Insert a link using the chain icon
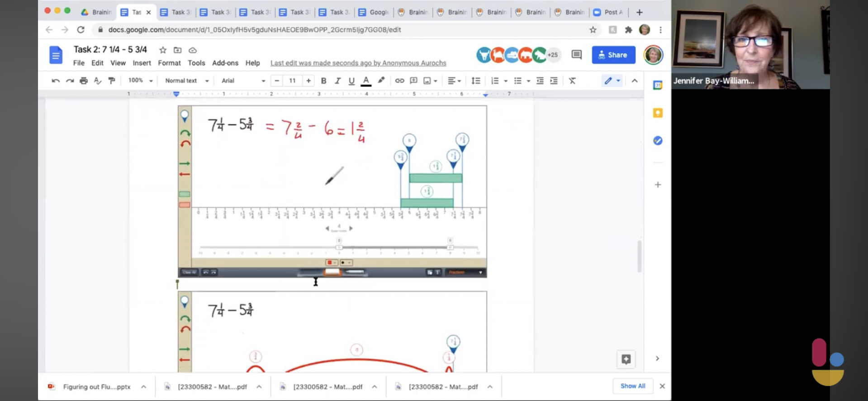The height and width of the screenshot is (401, 868). (x=399, y=81)
